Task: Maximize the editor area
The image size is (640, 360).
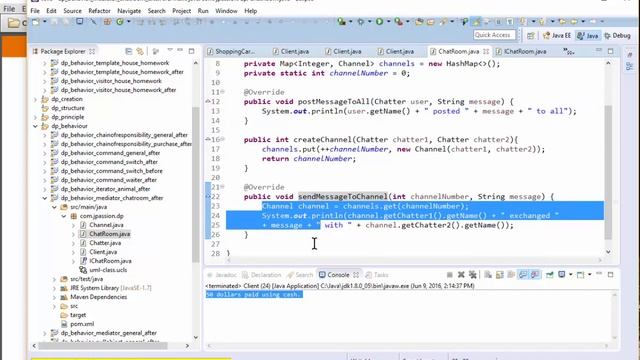Action: click(x=611, y=51)
